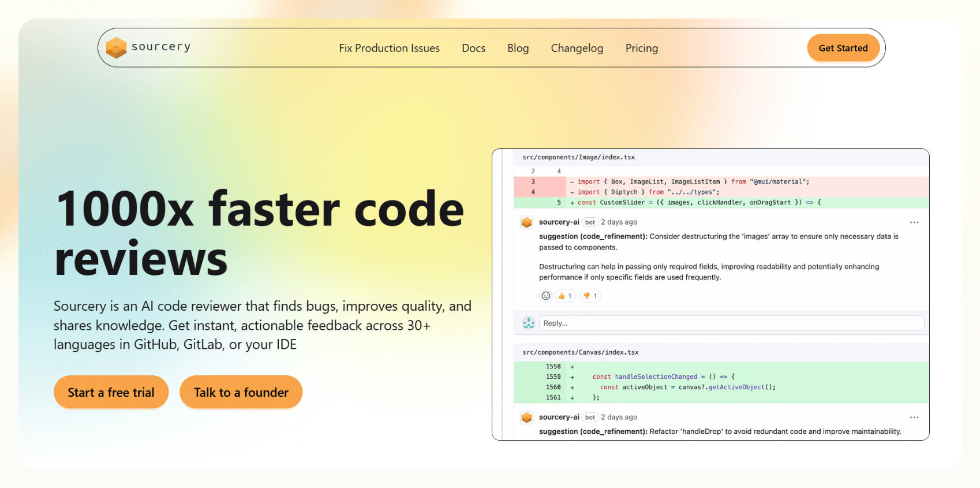Screen dimensions: 980x488
Task: Click the Get Started button
Action: pos(843,48)
